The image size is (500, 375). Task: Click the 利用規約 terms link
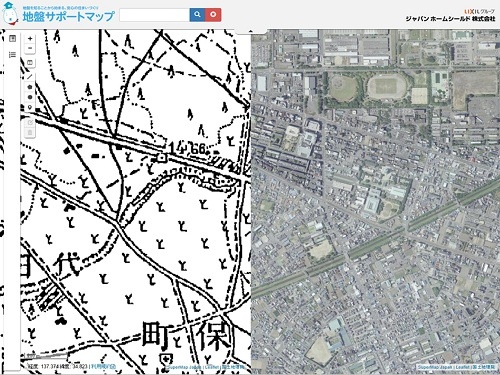click(x=103, y=366)
